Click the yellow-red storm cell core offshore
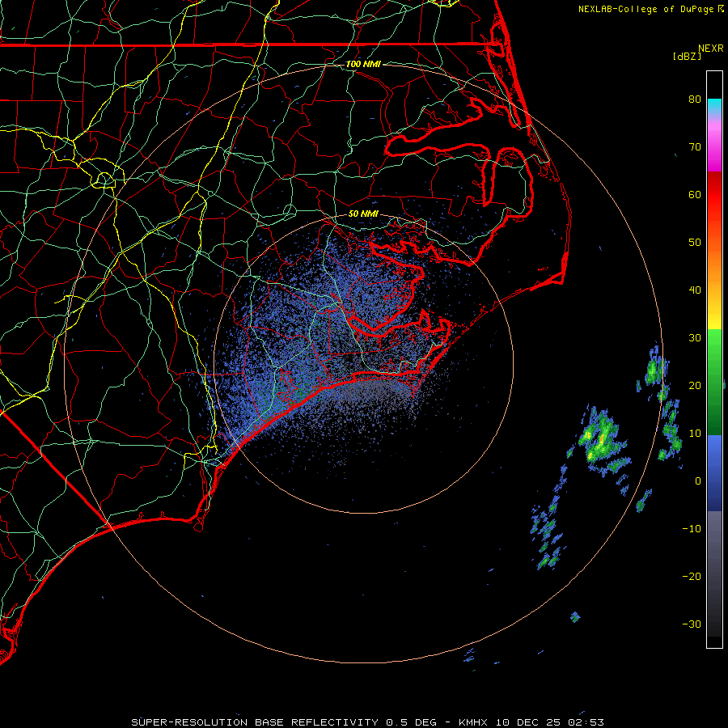The image size is (728, 728). point(600,441)
